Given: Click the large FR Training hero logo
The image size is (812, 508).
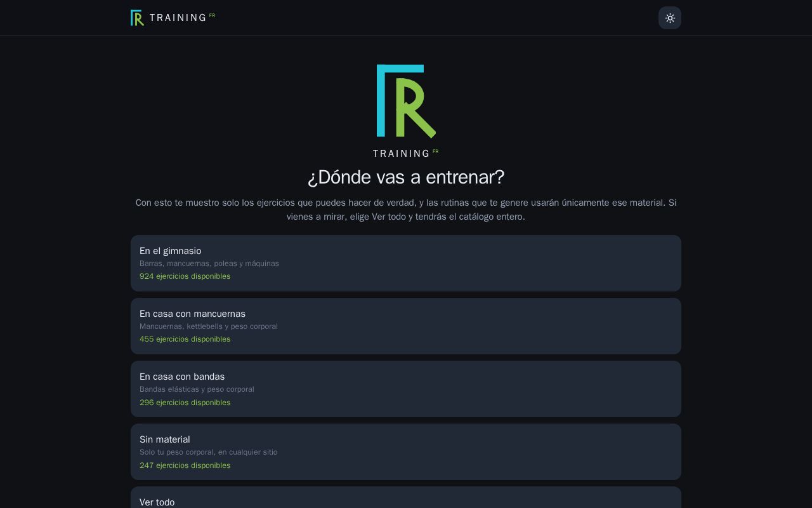Looking at the screenshot, I should [x=406, y=110].
